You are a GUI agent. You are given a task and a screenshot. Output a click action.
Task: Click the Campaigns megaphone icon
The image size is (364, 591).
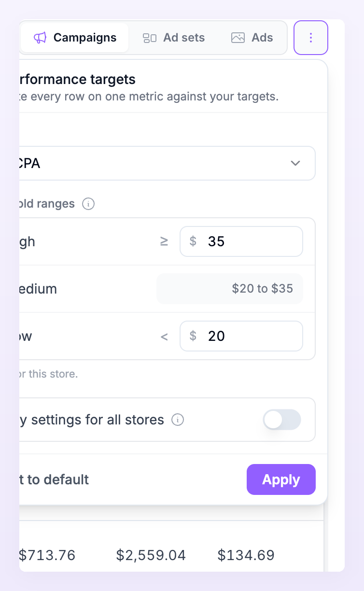[x=40, y=38]
